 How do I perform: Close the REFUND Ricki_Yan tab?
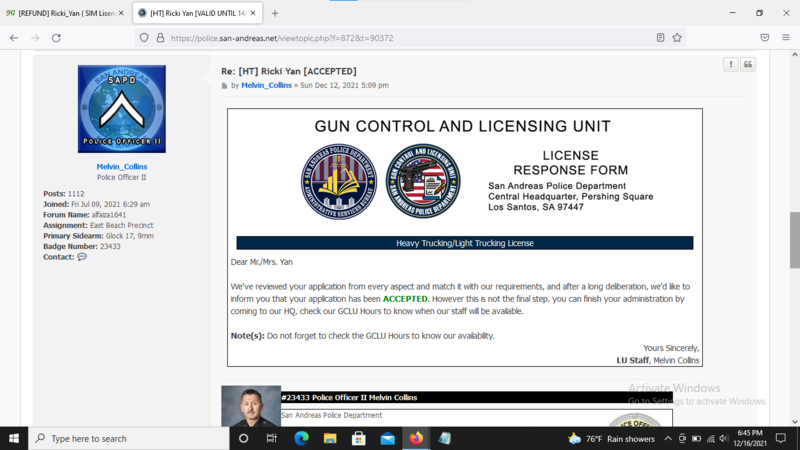[121, 13]
